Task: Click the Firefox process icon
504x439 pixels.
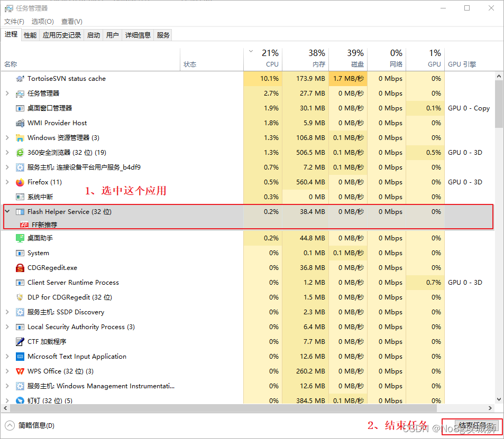Action: coord(20,182)
